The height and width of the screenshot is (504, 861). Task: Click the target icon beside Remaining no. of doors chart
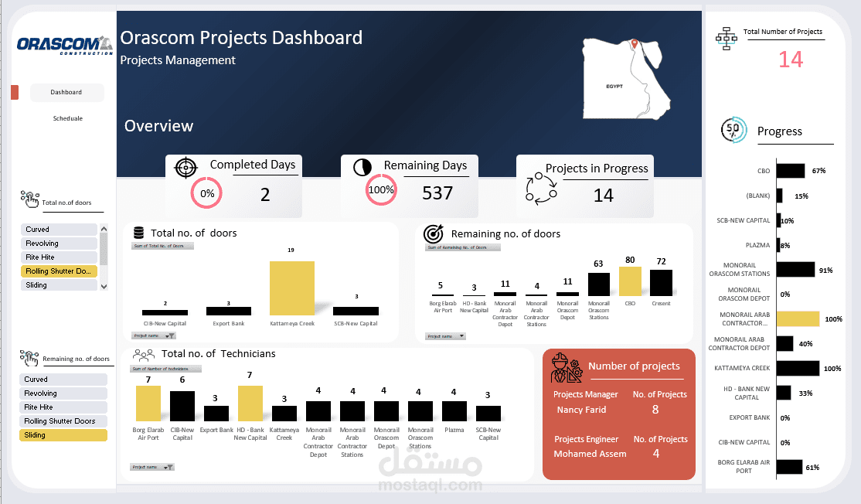click(434, 234)
